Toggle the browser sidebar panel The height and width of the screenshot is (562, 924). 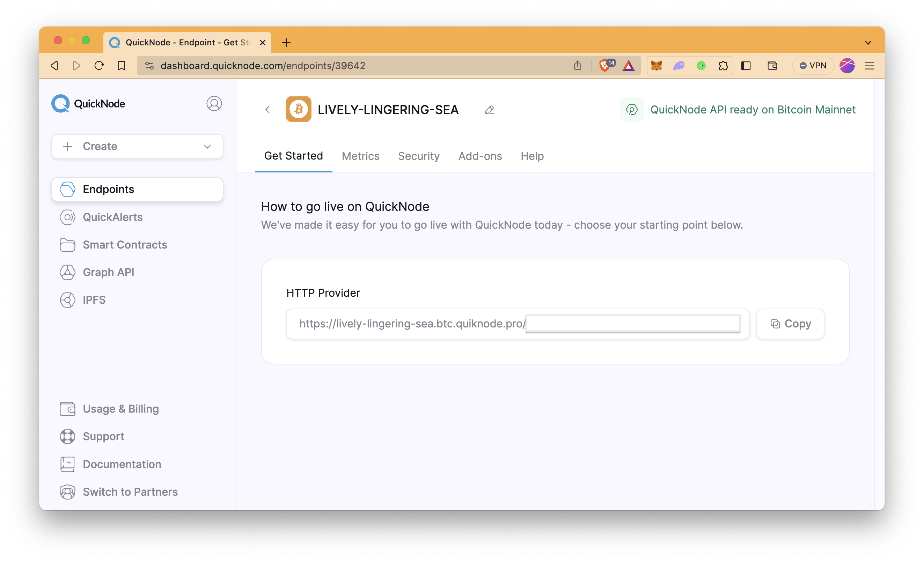[746, 66]
